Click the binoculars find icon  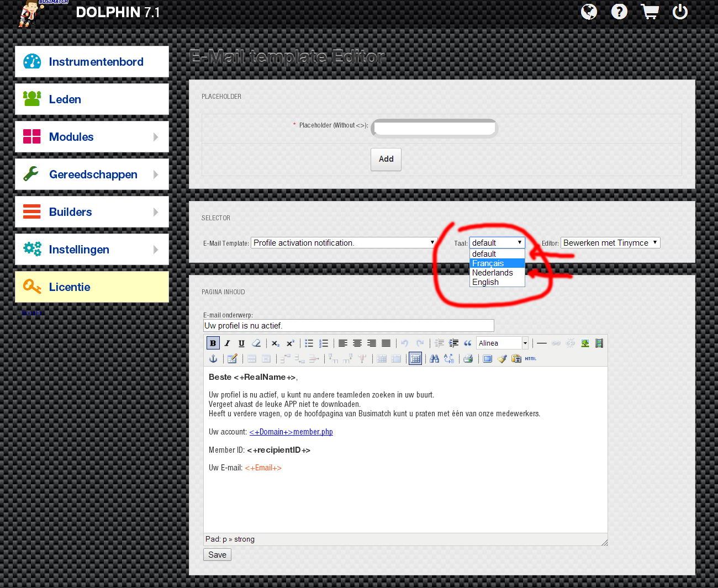point(435,359)
